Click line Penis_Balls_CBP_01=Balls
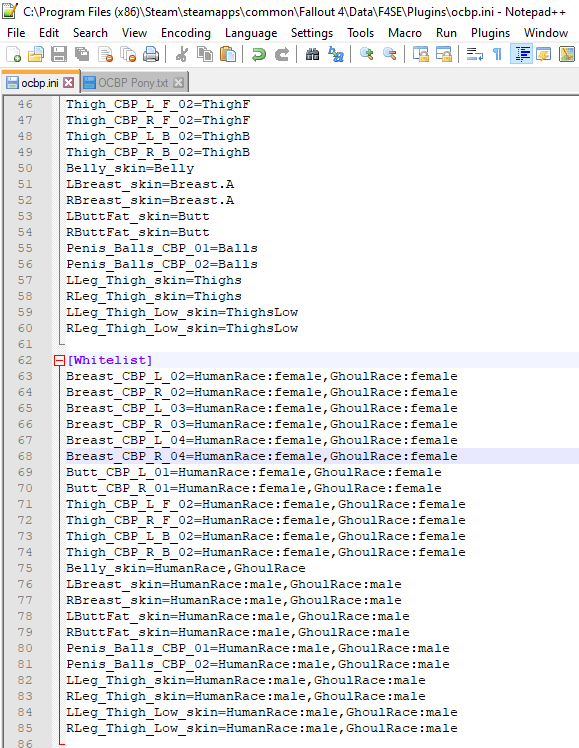The image size is (579, 748). 162,248
